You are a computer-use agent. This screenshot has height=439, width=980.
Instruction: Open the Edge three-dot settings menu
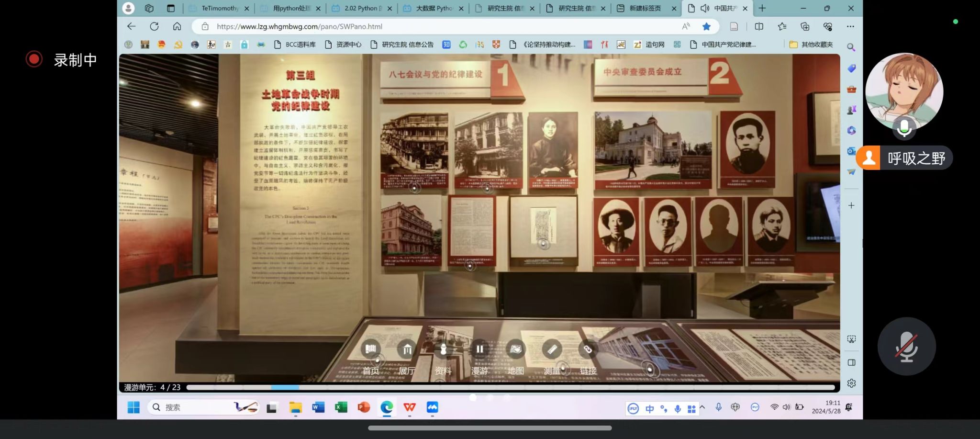(x=850, y=26)
